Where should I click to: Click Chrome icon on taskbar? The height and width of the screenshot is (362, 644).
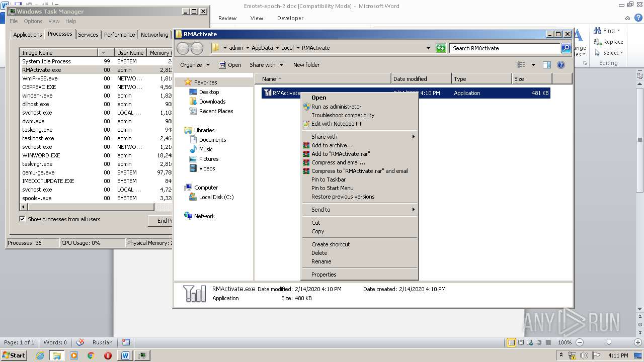pos(91,355)
